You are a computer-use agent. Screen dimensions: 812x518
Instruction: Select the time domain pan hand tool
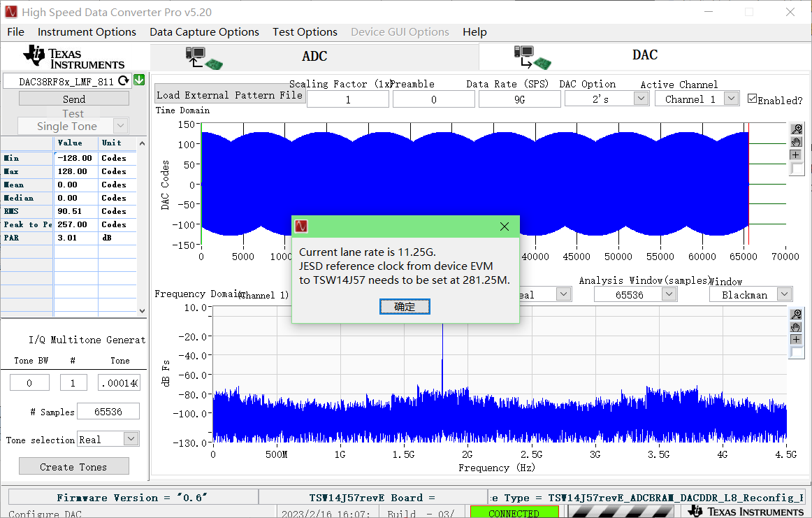coord(797,142)
